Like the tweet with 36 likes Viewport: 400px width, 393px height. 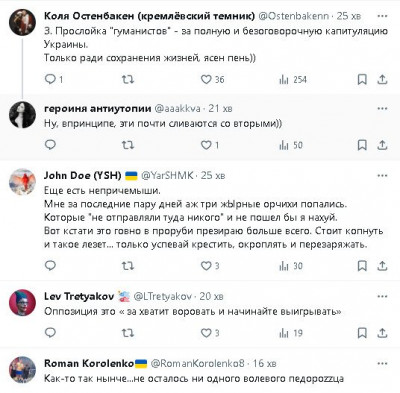(x=212, y=79)
